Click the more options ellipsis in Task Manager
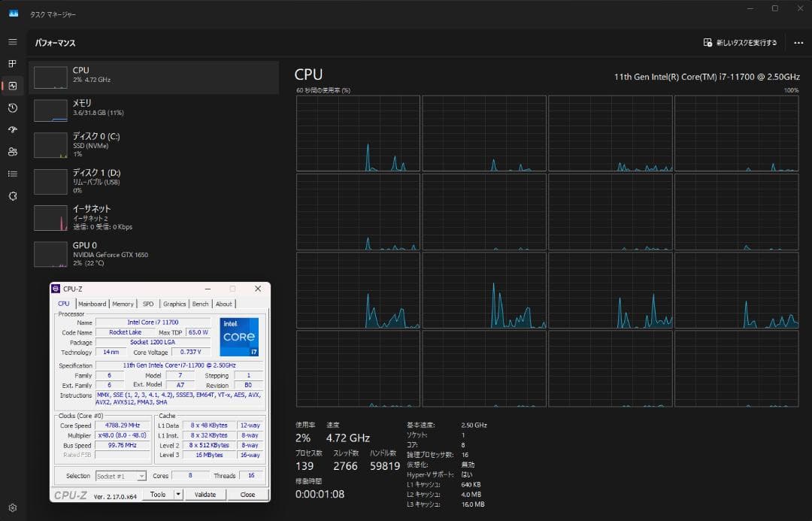 tap(799, 43)
